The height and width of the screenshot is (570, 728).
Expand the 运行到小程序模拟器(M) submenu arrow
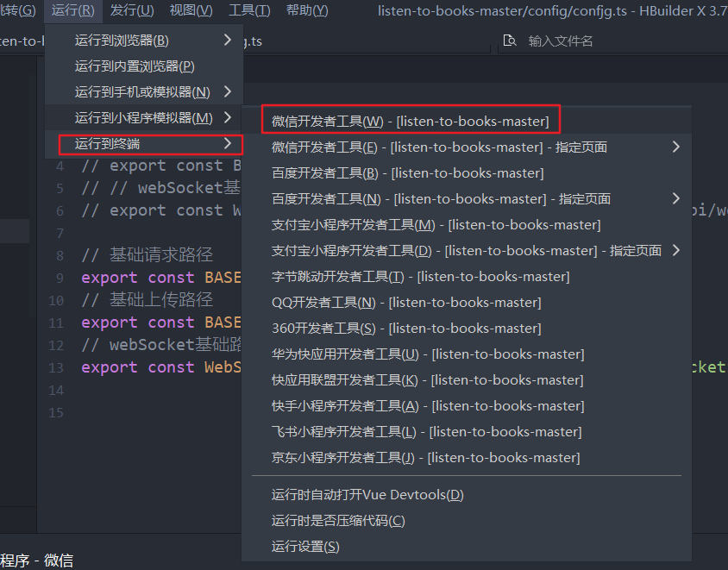coord(228,117)
